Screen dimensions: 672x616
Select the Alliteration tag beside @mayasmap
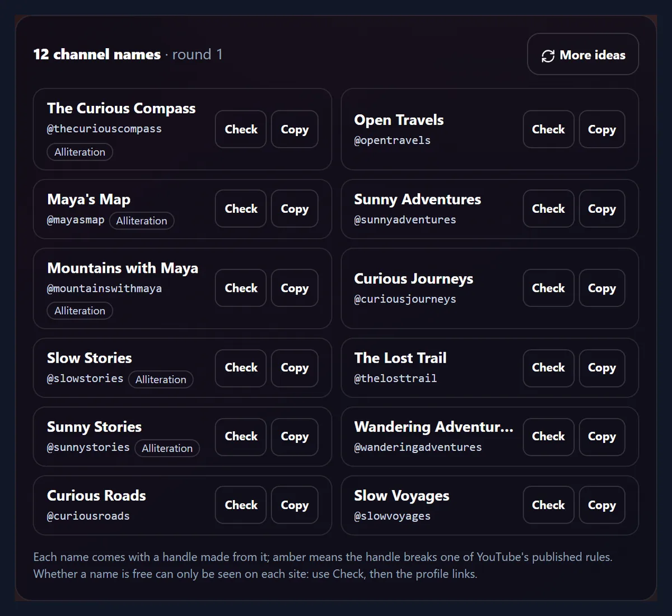tap(142, 221)
